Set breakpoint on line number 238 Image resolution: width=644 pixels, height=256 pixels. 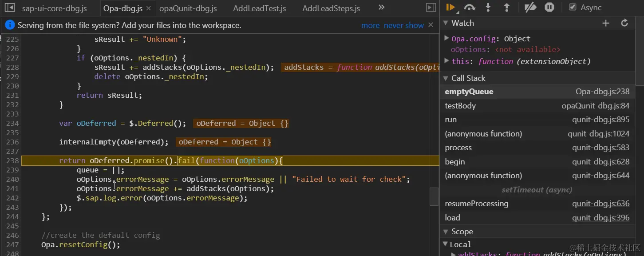pyautogui.click(x=12, y=160)
